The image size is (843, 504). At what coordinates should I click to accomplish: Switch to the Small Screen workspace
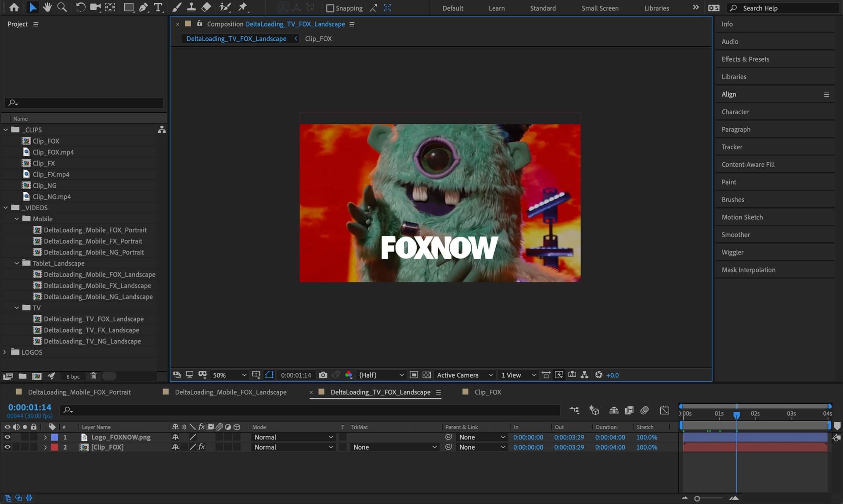[600, 8]
